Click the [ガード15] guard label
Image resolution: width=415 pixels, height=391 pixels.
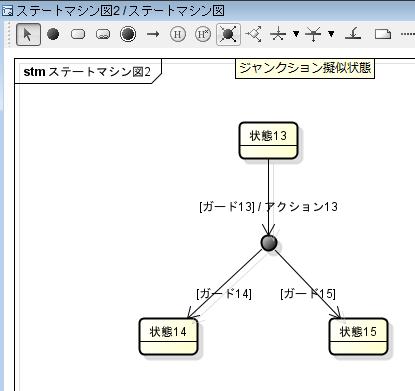(308, 294)
